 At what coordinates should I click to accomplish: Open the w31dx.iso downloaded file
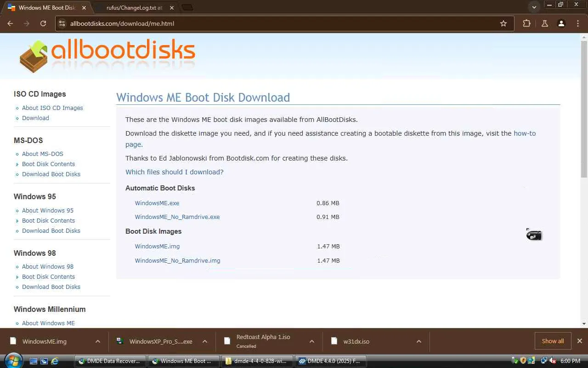pos(356,341)
